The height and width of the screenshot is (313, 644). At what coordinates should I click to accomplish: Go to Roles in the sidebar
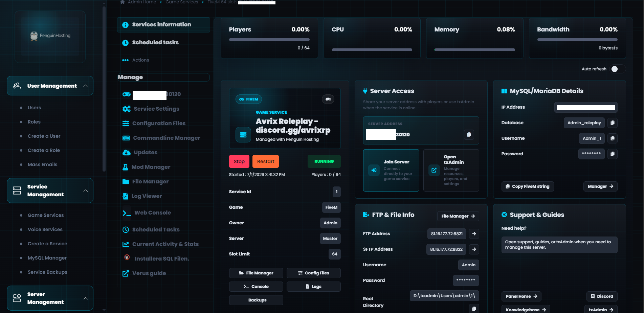pyautogui.click(x=34, y=122)
